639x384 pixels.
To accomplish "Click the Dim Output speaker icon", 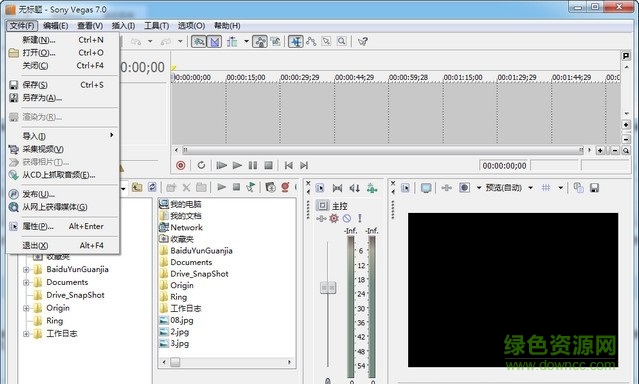I will click(x=355, y=188).
